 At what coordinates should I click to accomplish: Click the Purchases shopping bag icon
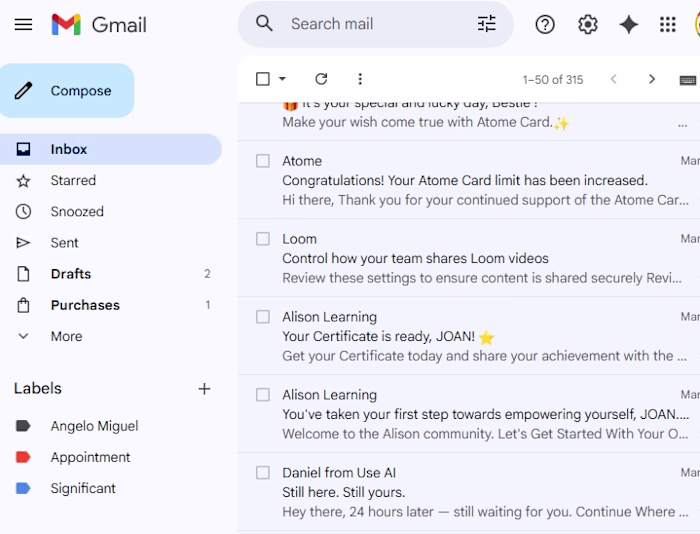[x=23, y=305]
